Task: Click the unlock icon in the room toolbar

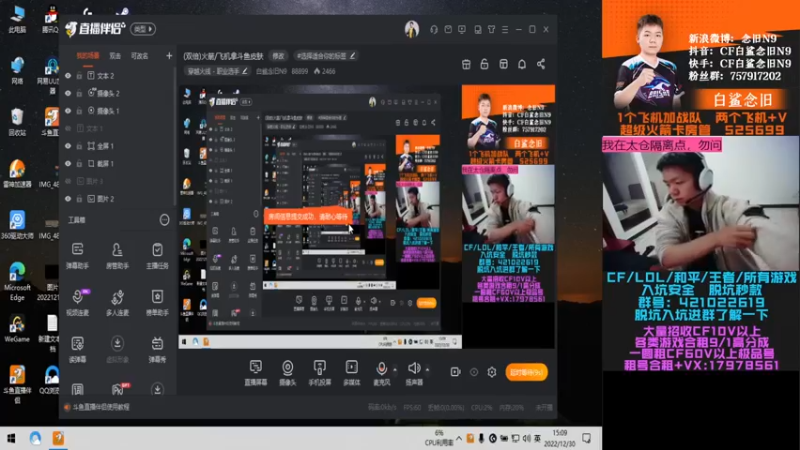Action: point(484,64)
